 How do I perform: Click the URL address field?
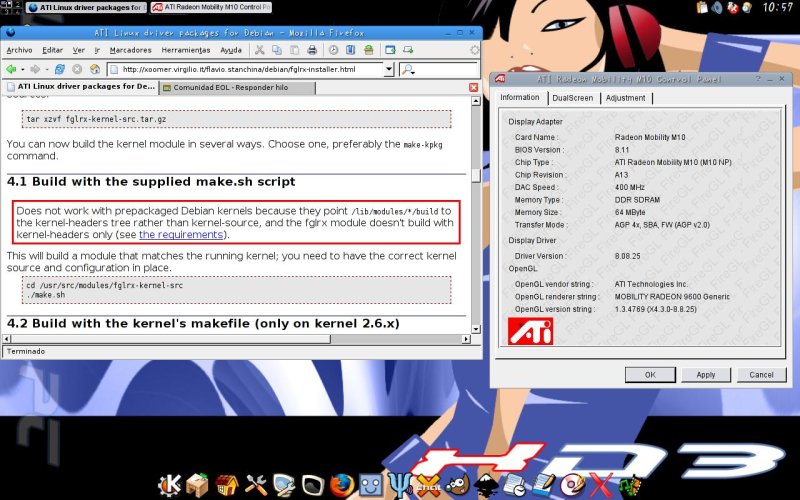pyautogui.click(x=245, y=69)
